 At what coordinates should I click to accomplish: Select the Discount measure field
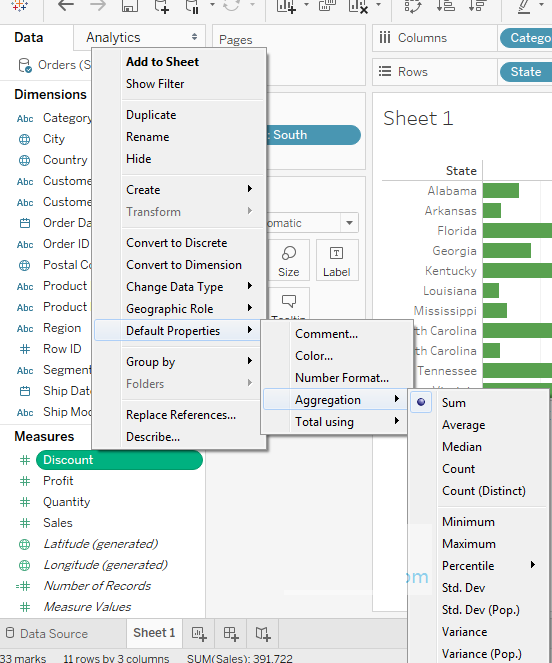tap(119, 460)
